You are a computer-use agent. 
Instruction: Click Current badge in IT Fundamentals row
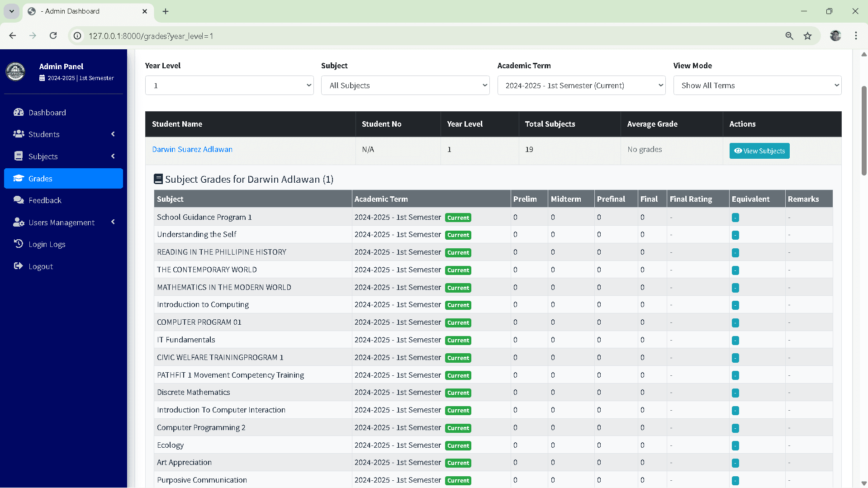click(x=458, y=341)
